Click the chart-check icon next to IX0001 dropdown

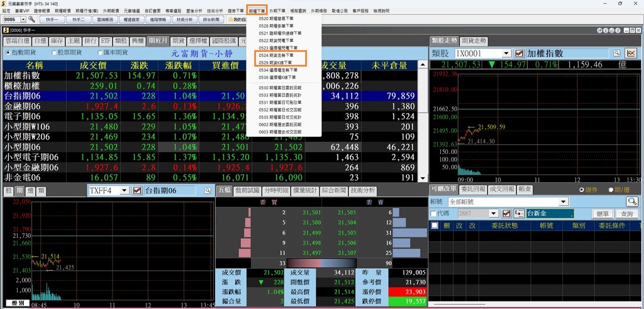click(519, 53)
